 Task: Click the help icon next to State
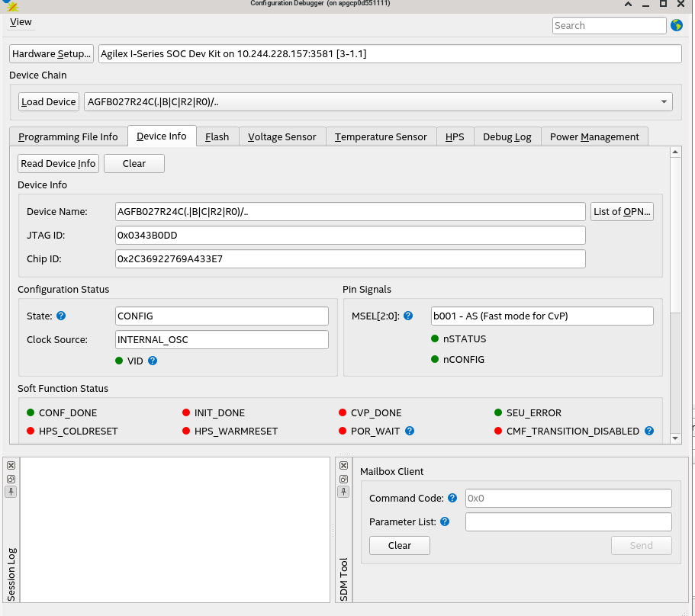pos(61,316)
